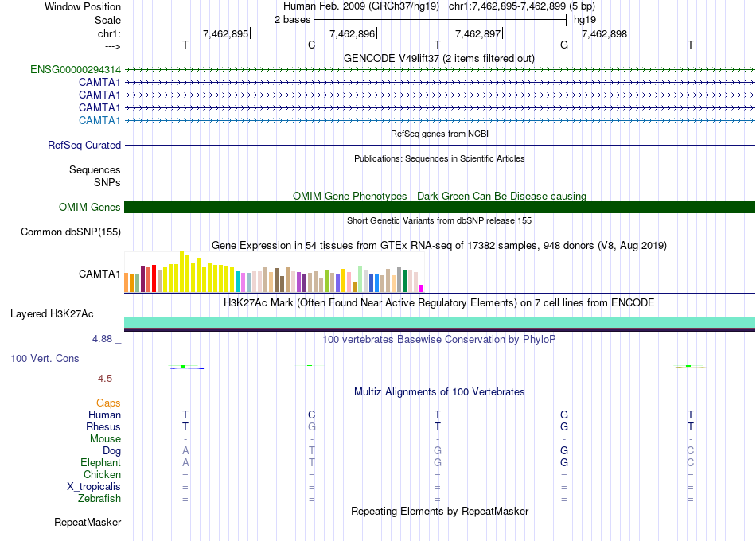Click the Window Position label

83,6
